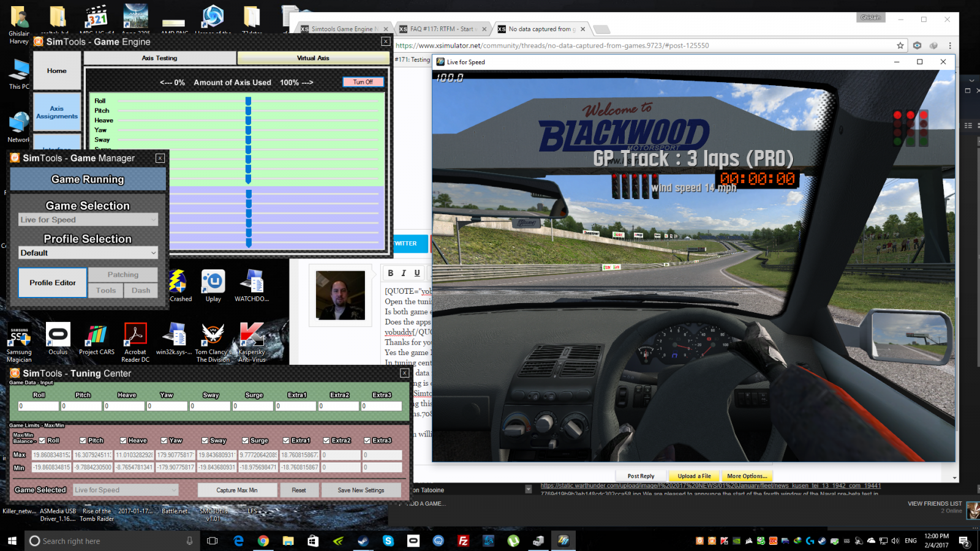Open Game Selected dropdown in Tuning Center

pyautogui.click(x=126, y=490)
